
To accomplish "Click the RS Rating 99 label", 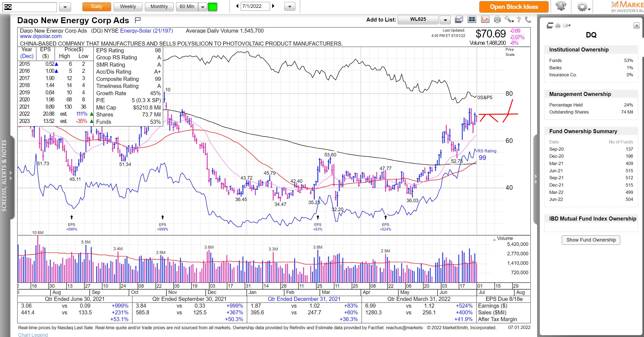I will (x=487, y=154).
